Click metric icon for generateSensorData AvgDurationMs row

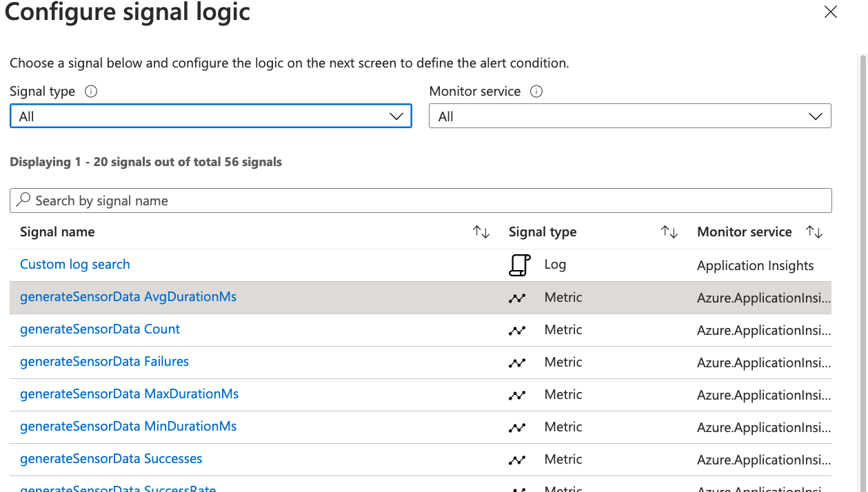tap(517, 298)
